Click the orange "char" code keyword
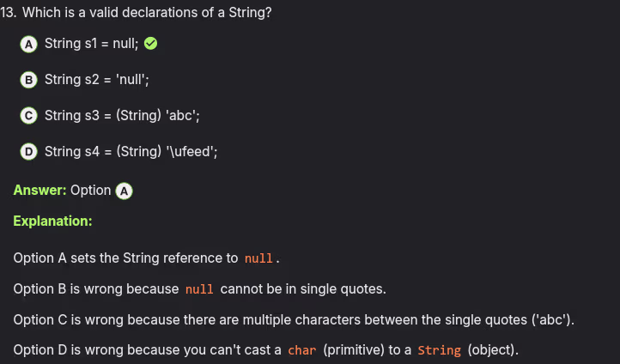This screenshot has height=364, width=620. pyautogui.click(x=302, y=350)
